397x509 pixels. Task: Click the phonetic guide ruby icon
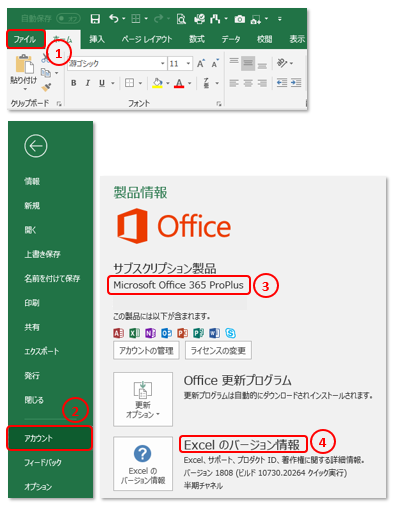click(x=206, y=83)
